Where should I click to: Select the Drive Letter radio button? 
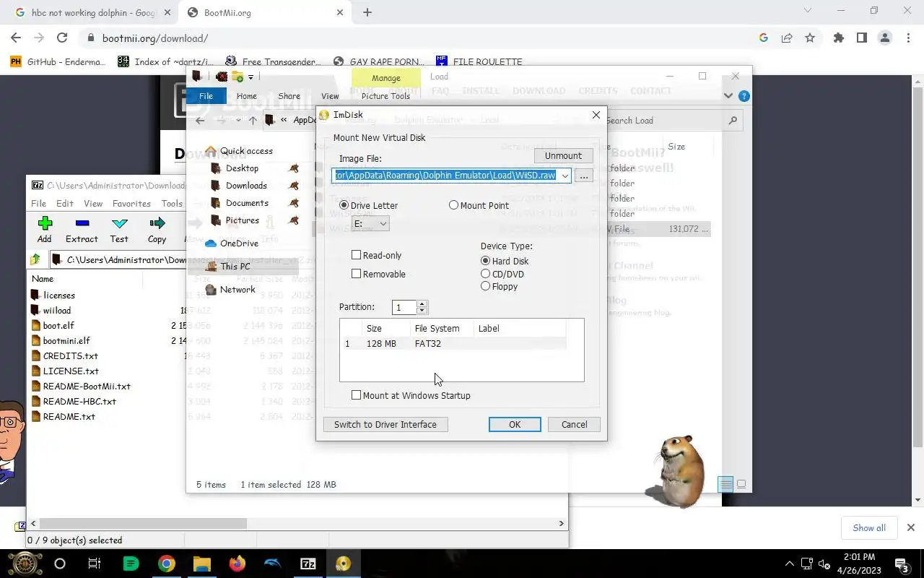coord(344,205)
